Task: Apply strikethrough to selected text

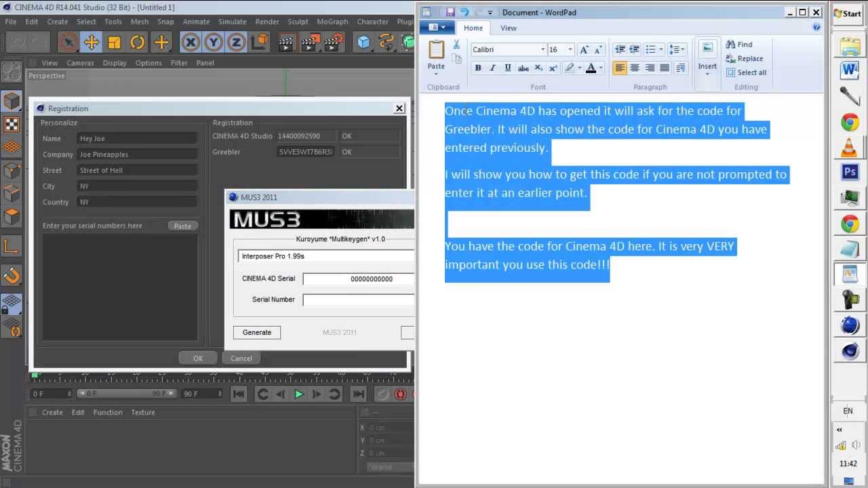Action: 523,68
